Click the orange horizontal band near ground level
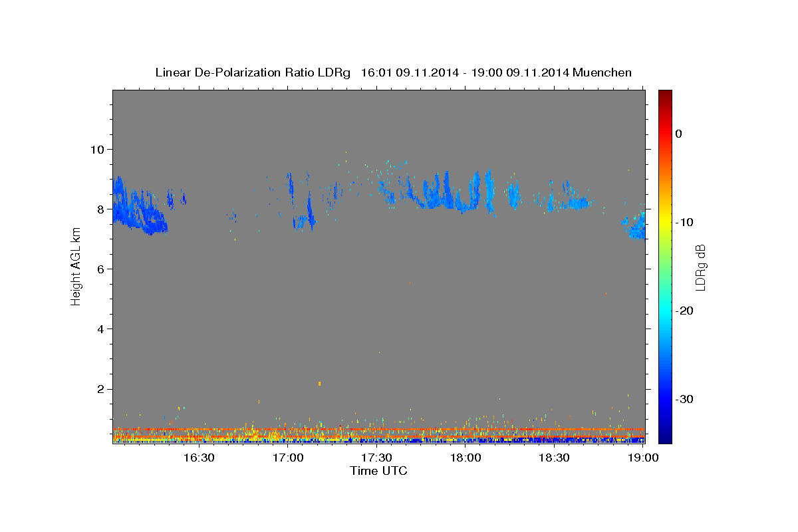 click(x=378, y=430)
